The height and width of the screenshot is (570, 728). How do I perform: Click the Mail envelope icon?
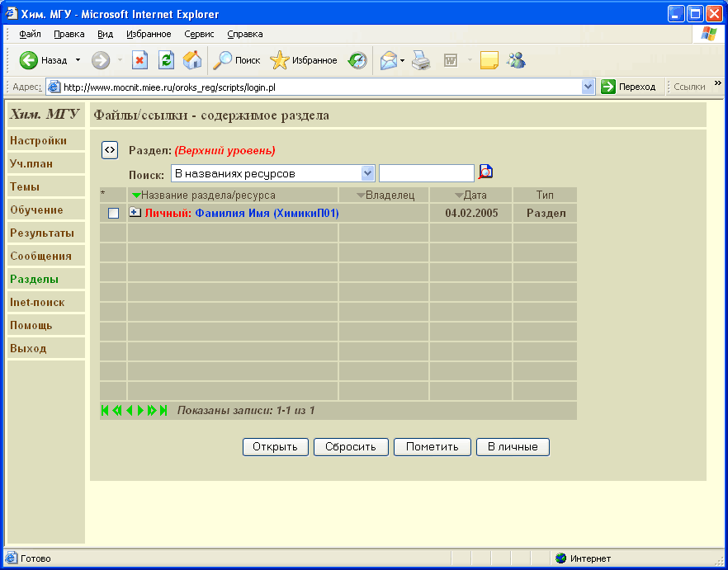[389, 60]
